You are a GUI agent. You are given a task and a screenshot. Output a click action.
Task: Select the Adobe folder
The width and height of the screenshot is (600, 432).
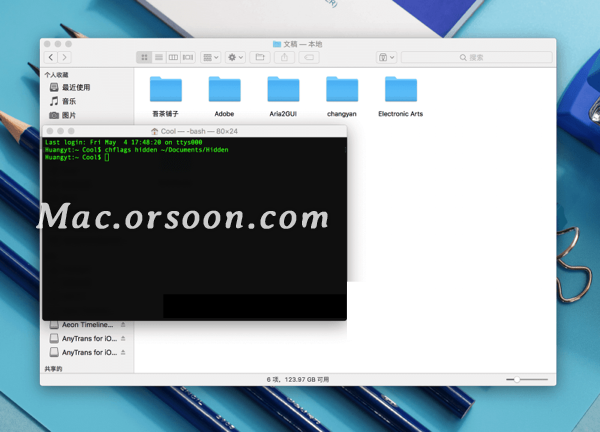click(x=224, y=96)
